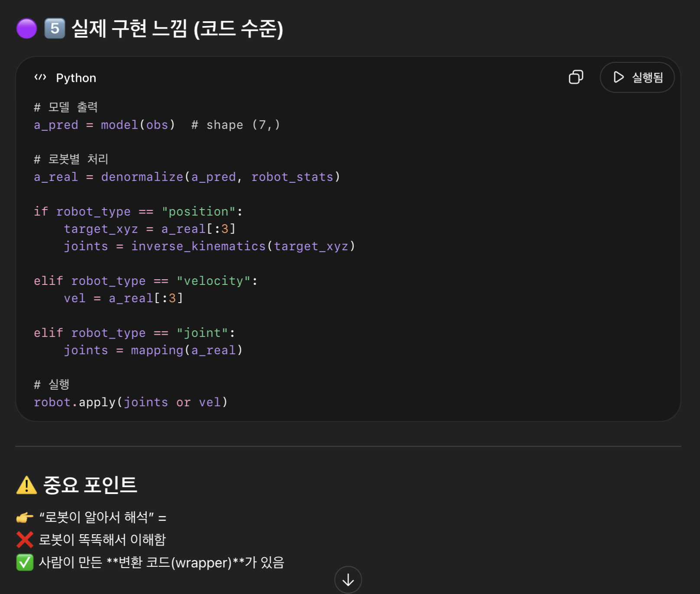
Task: Click the if robot_type == "position" line
Action: 138,211
